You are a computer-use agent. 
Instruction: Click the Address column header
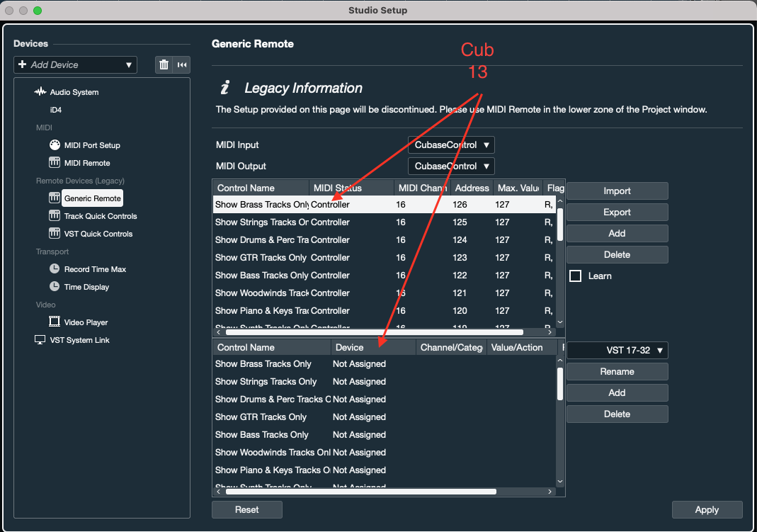(x=472, y=188)
